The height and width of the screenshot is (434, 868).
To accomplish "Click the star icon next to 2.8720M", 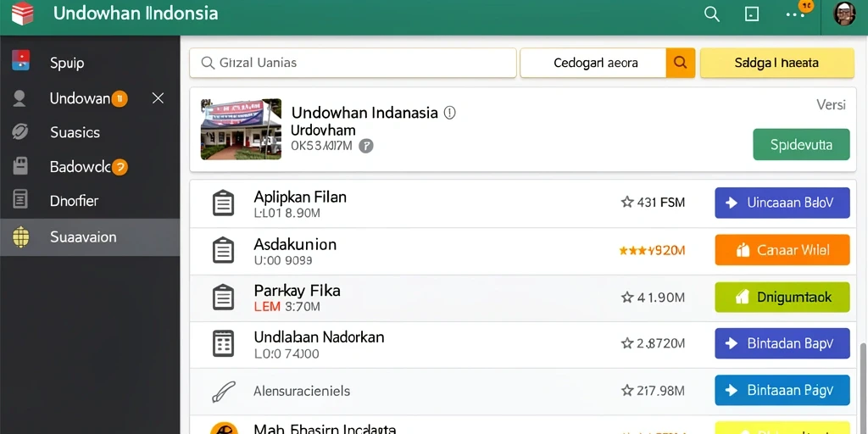I will [x=627, y=343].
